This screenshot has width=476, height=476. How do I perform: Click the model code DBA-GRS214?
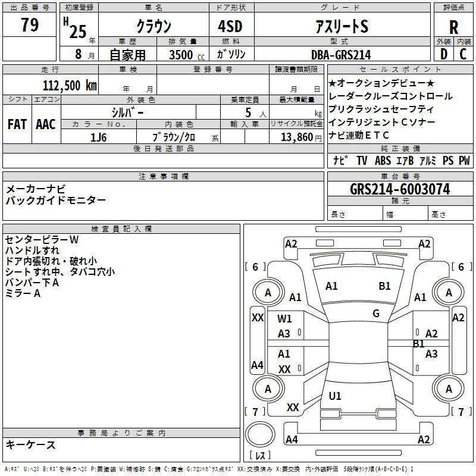tap(341, 55)
